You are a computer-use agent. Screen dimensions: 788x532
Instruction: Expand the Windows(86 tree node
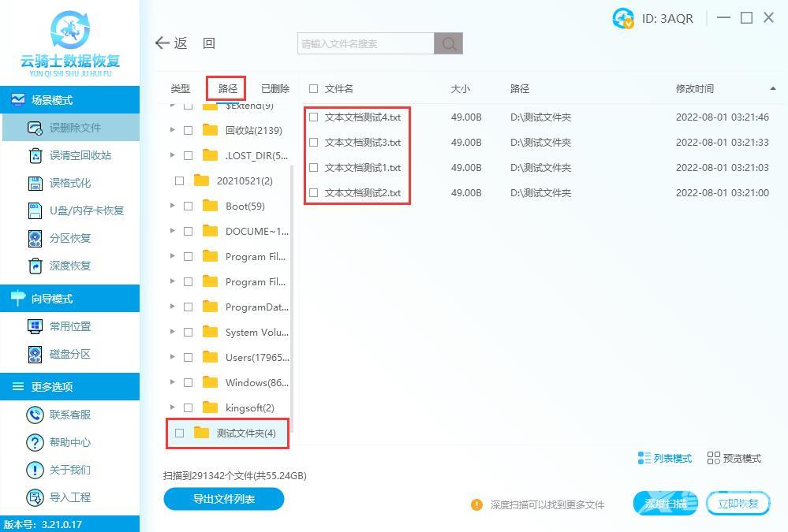173,382
